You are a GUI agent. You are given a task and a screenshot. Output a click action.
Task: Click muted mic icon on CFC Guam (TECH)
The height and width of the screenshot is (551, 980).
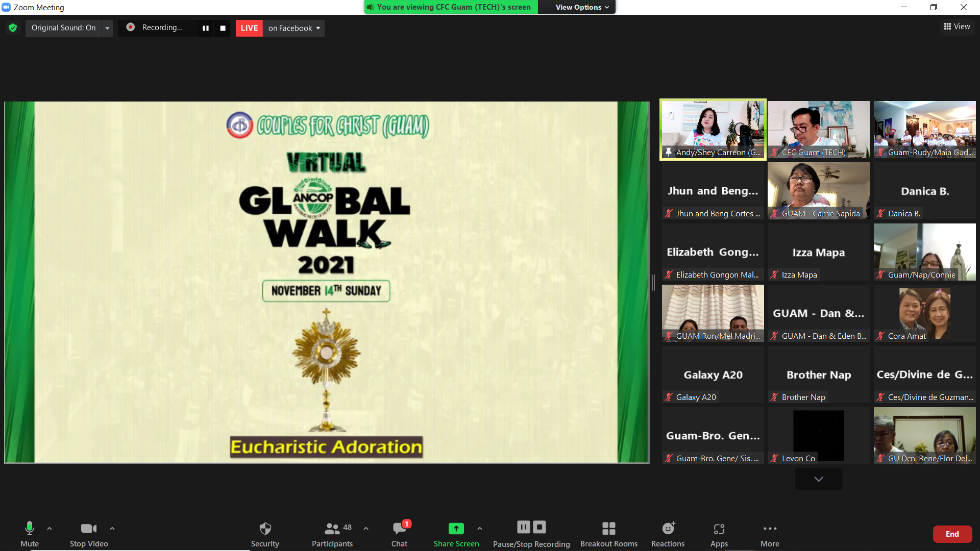click(774, 152)
